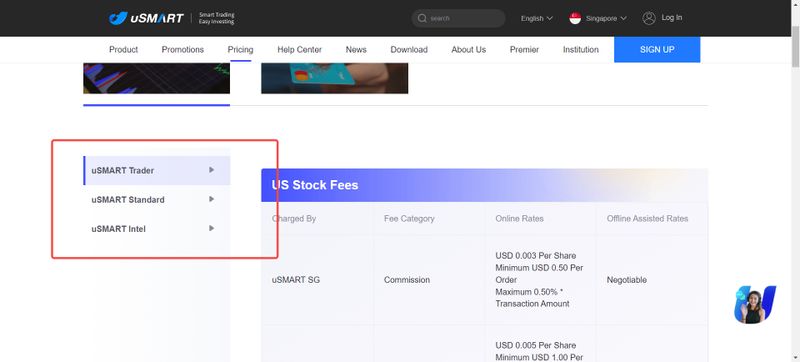Viewport: 800px width, 362px height.
Task: Click the Fee Category column header
Action: pyautogui.click(x=409, y=218)
